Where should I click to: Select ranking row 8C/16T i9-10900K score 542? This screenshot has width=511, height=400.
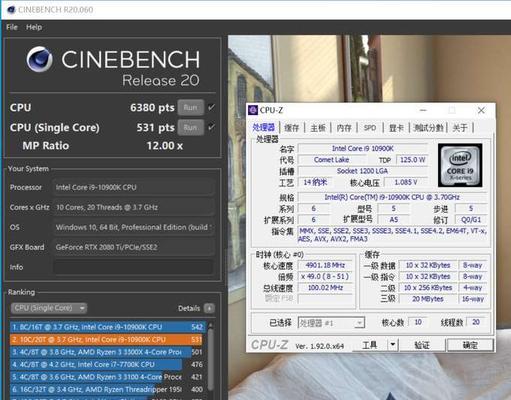(x=106, y=327)
